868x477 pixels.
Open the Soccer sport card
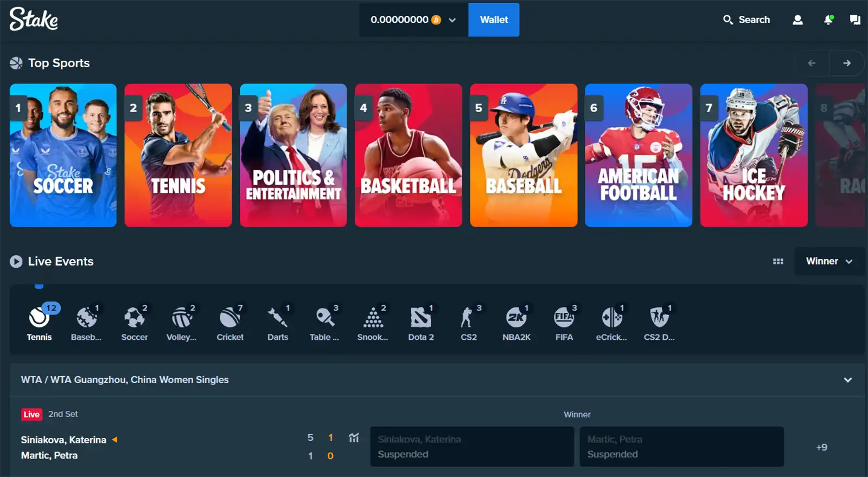63,155
